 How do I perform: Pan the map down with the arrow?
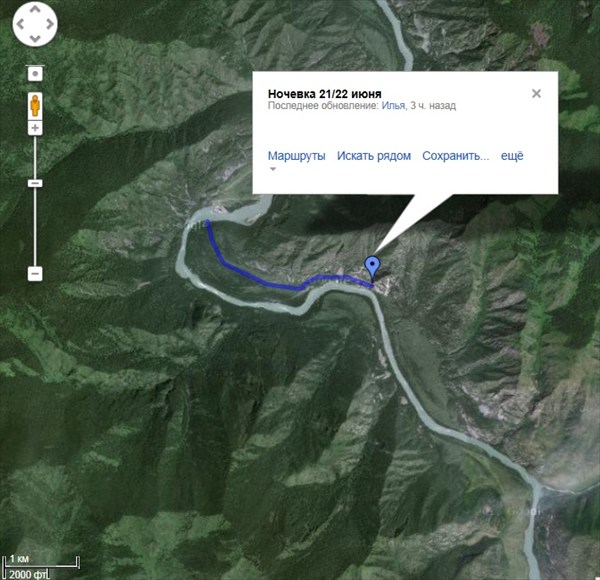[35, 38]
